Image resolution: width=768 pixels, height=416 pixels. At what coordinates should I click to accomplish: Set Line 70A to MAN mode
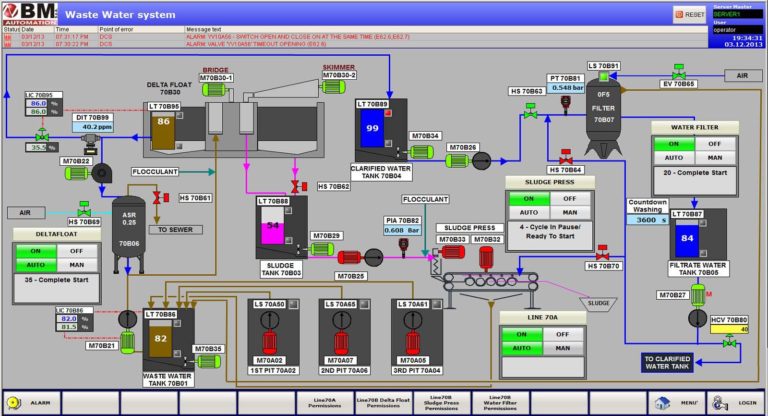pos(563,348)
